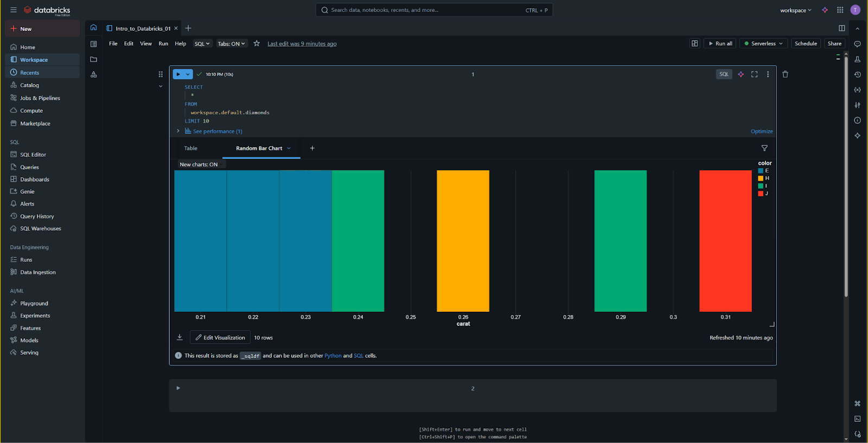Click the delete cell trash icon
This screenshot has height=443, width=868.
785,74
